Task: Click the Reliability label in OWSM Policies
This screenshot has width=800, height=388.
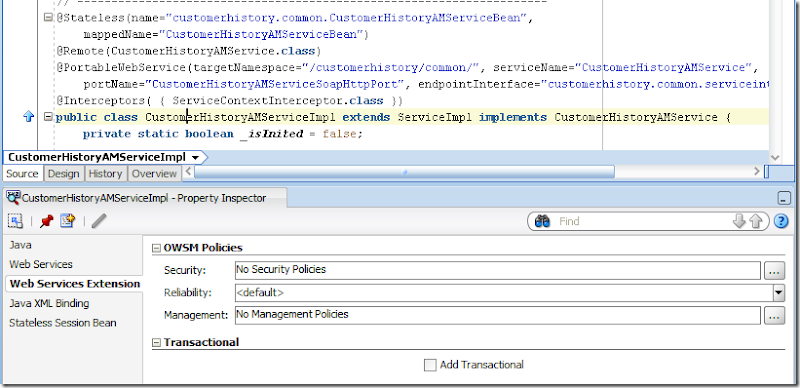Action: pyautogui.click(x=187, y=293)
